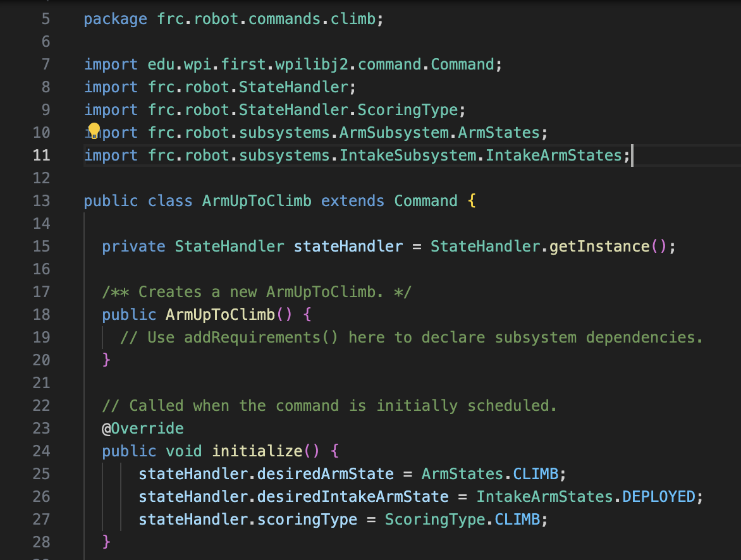Click line number 13 in the gutter
Screen dimensions: 741x560
(40, 201)
